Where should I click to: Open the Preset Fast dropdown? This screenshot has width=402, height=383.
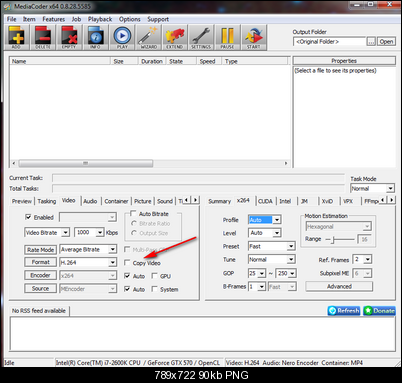coord(291,246)
